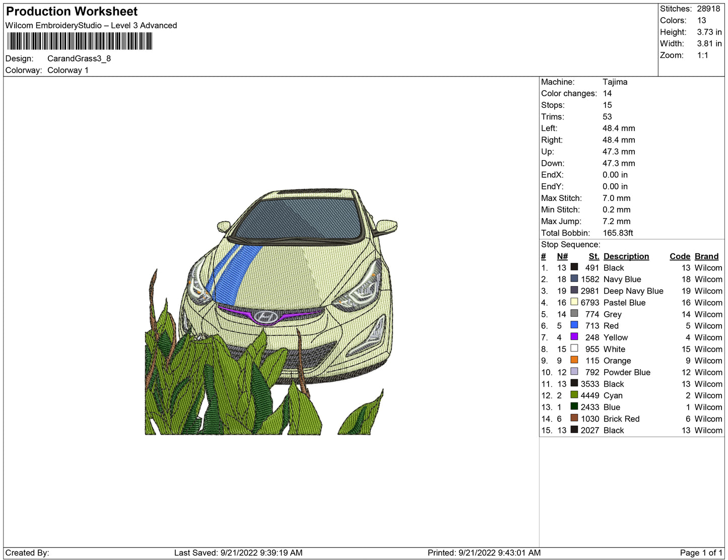The width and height of the screenshot is (728, 560).
Task: Click the Navy Blue color swatch
Action: click(574, 278)
